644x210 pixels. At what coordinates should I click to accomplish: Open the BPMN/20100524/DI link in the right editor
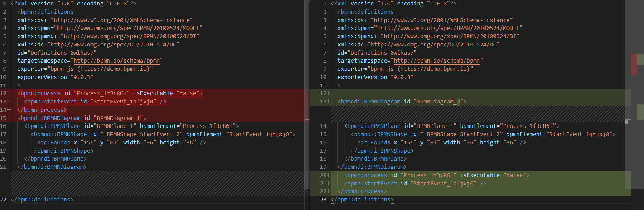coord(450,36)
